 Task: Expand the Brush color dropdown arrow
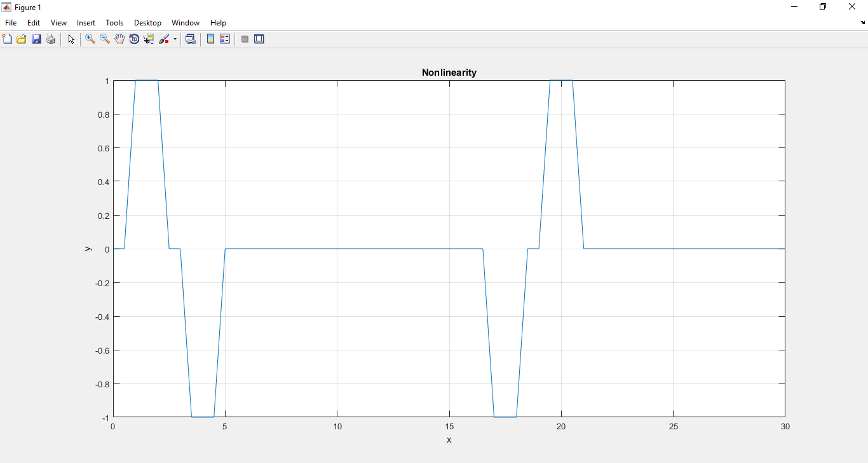(175, 39)
